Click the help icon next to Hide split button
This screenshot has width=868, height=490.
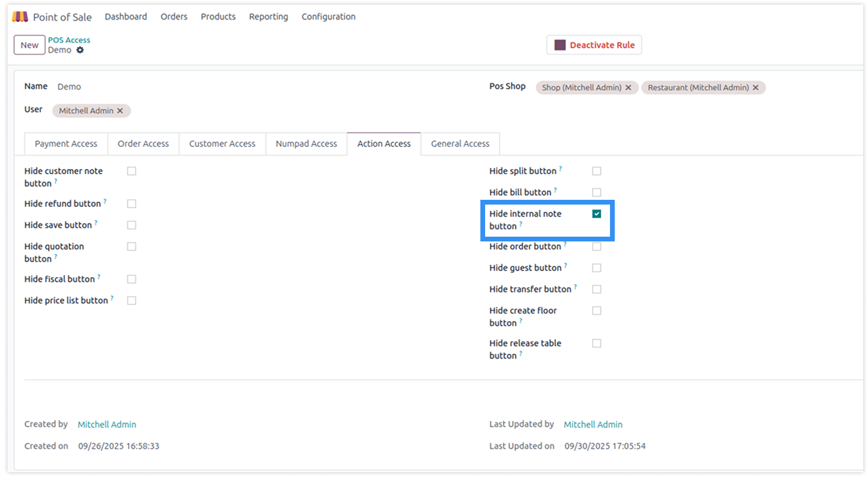(561, 169)
